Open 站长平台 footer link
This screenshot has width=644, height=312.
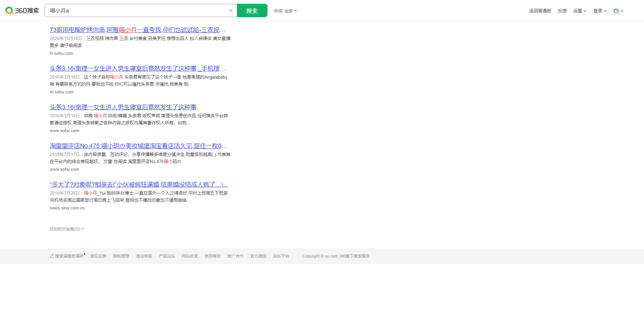pyautogui.click(x=281, y=256)
